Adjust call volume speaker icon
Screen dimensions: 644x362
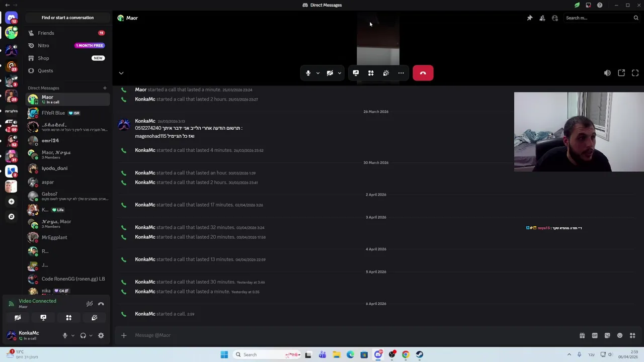tap(607, 73)
